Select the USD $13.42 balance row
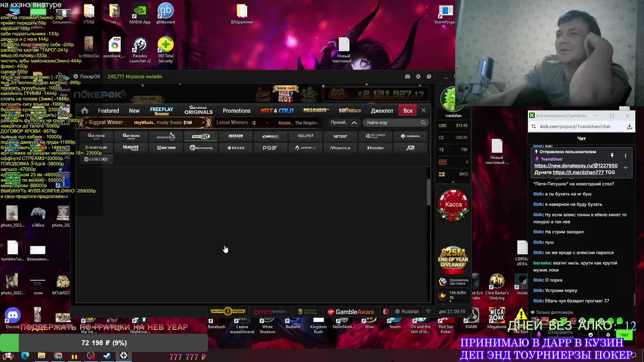 click(453, 126)
